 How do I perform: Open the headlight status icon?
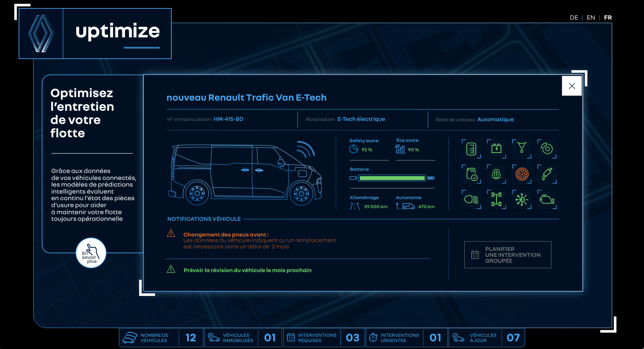click(471, 199)
